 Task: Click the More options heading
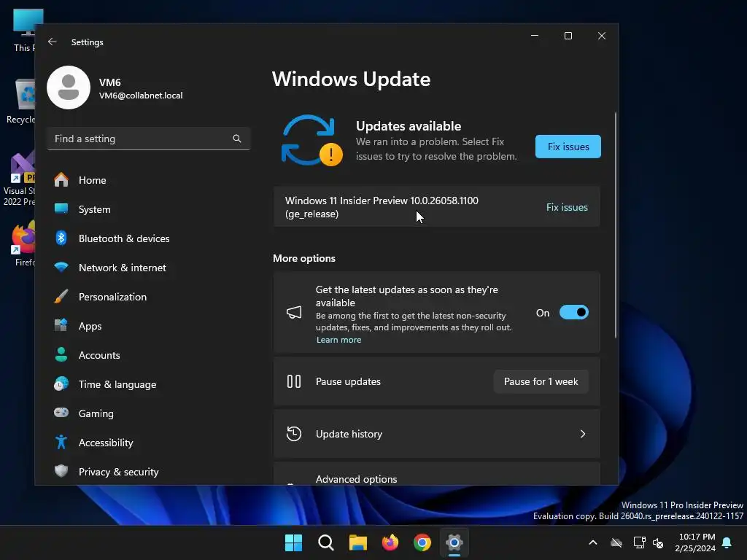304,258
